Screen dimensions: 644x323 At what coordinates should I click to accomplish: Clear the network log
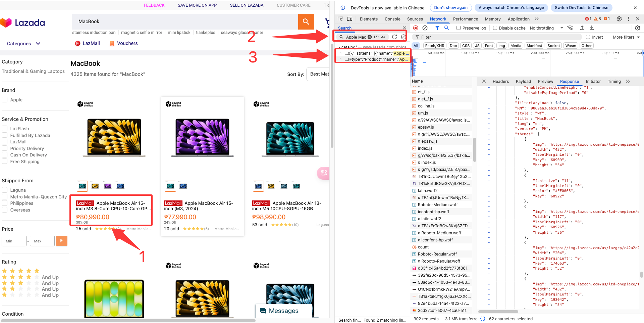(425, 28)
